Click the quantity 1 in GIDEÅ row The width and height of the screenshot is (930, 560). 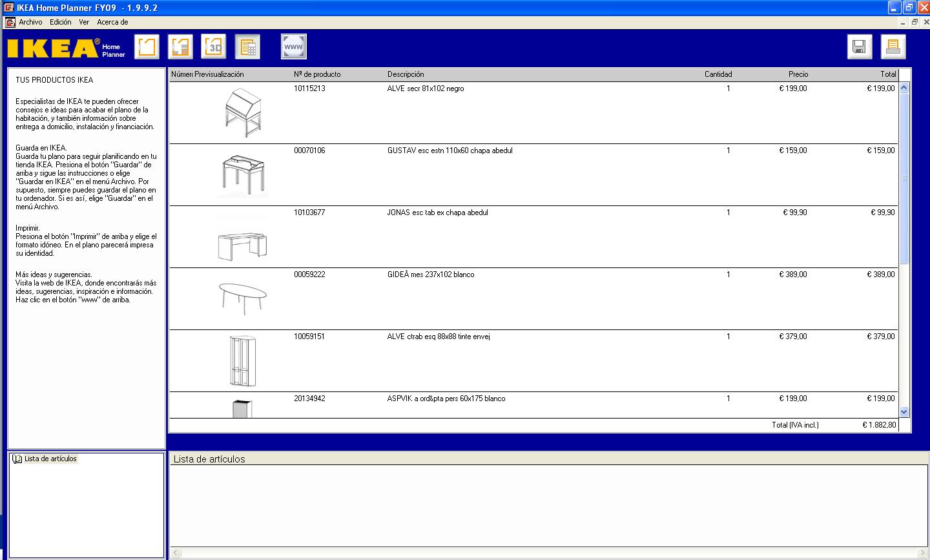pos(728,275)
